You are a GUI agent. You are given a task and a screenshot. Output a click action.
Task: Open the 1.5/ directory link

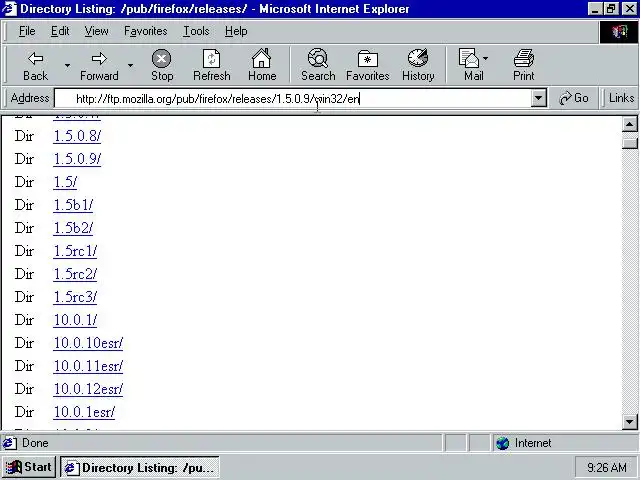[x=65, y=182]
